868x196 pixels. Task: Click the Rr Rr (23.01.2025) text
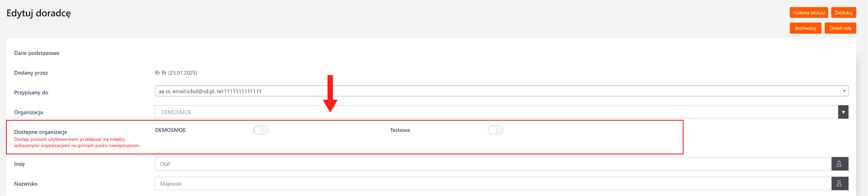176,73
